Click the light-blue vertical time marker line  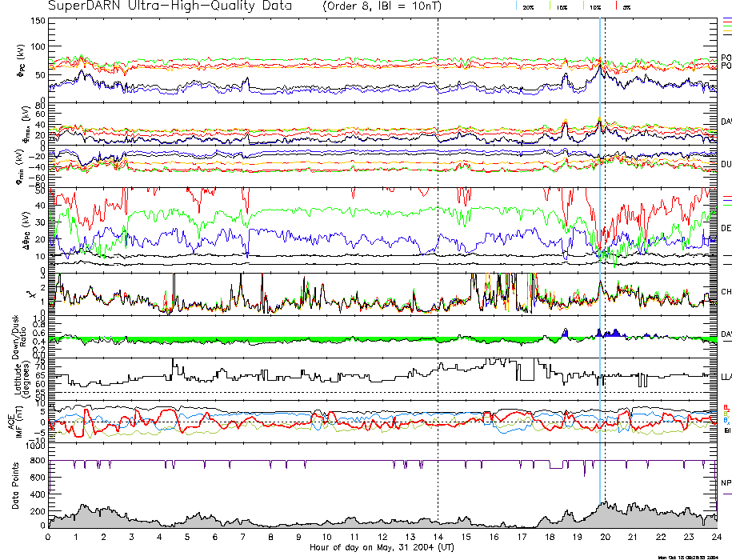(x=600, y=262)
